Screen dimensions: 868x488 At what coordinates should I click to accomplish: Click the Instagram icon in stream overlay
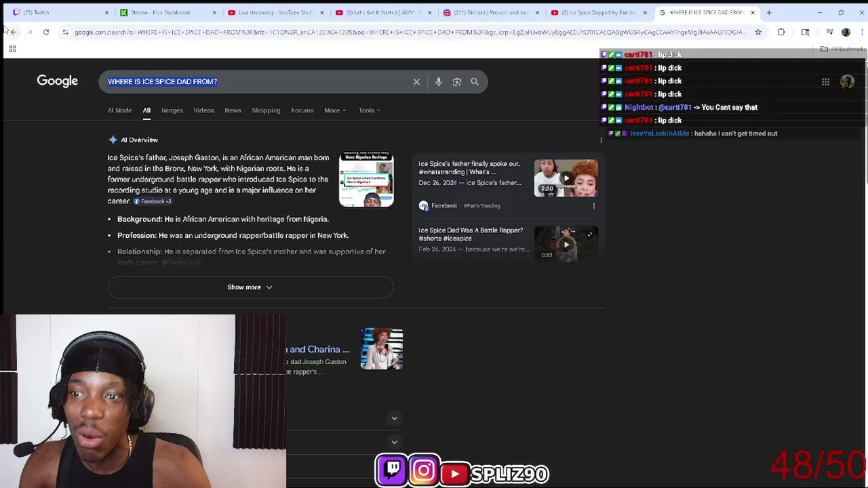pos(424,470)
